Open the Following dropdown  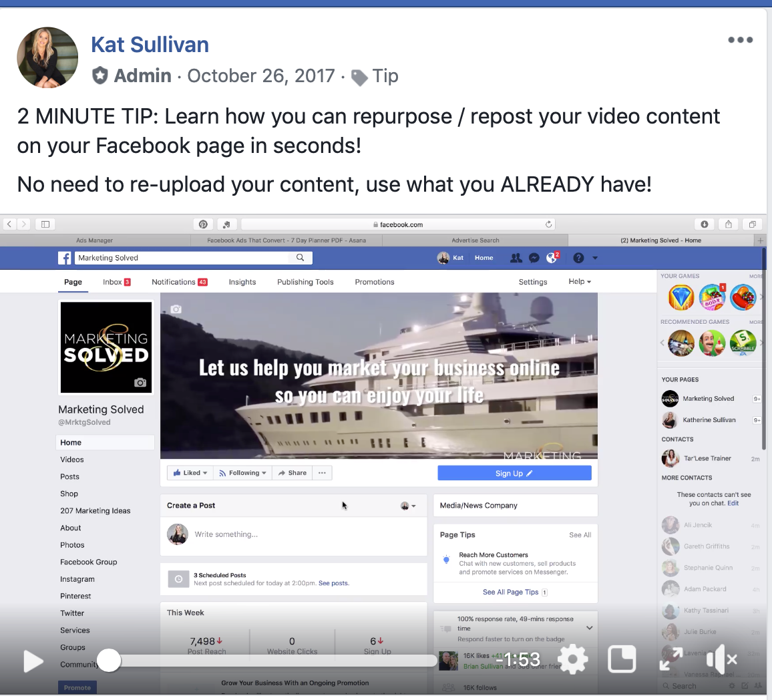coord(242,473)
